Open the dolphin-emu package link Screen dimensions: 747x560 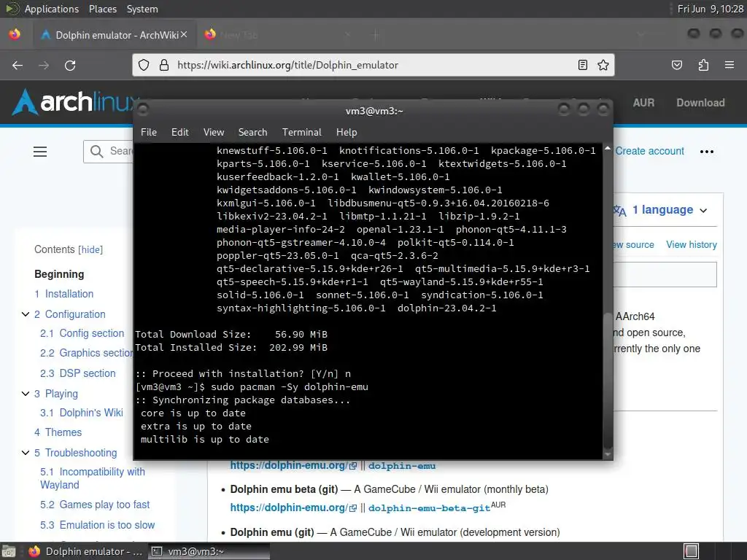pyautogui.click(x=402, y=466)
